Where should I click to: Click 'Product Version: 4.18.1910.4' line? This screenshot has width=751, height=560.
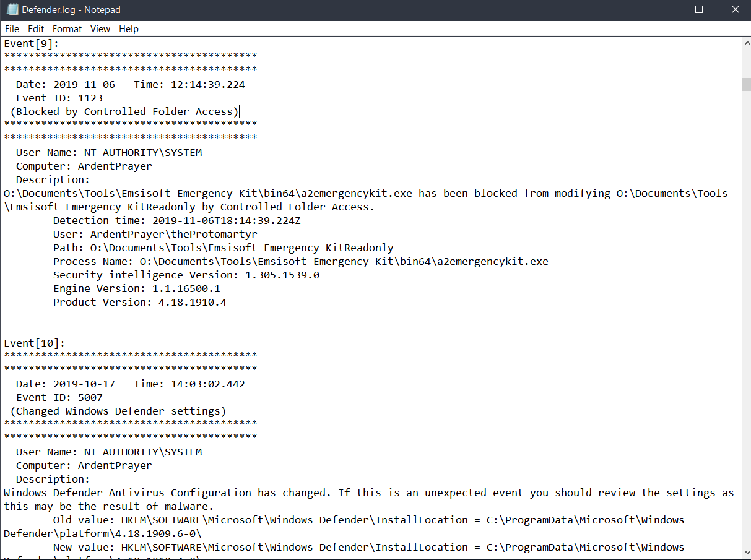pos(140,302)
